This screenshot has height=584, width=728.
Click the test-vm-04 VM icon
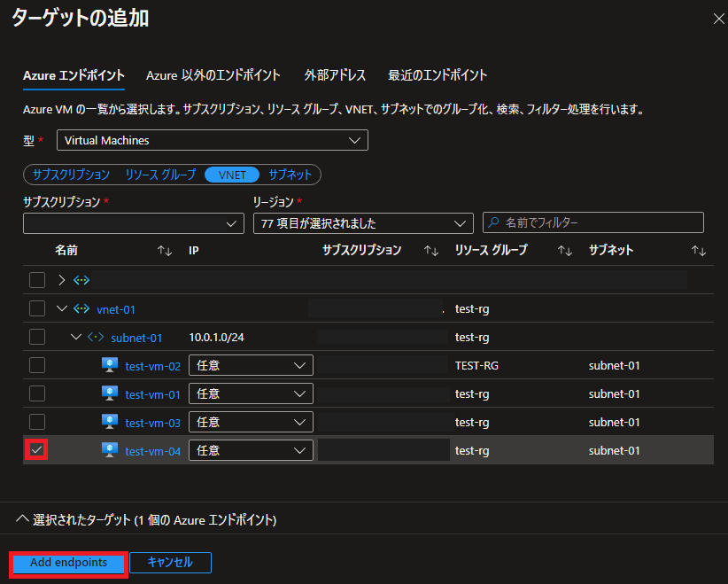[110, 450]
